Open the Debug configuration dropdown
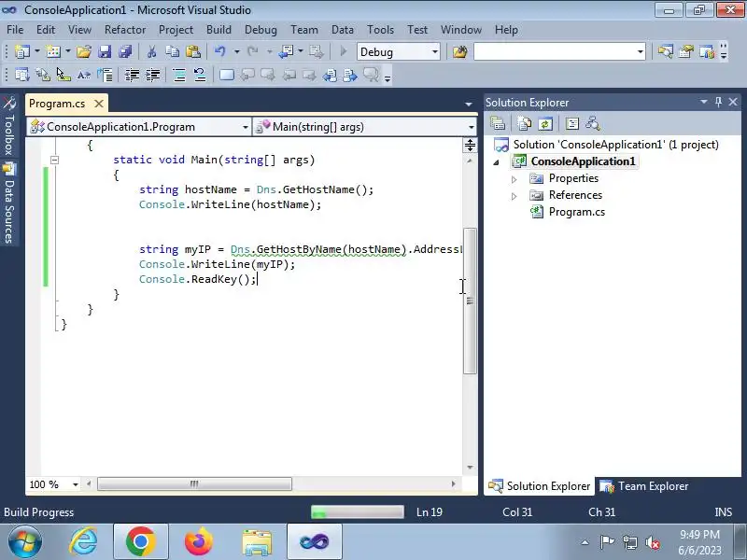Image resolution: width=747 pixels, height=560 pixels. [x=434, y=51]
